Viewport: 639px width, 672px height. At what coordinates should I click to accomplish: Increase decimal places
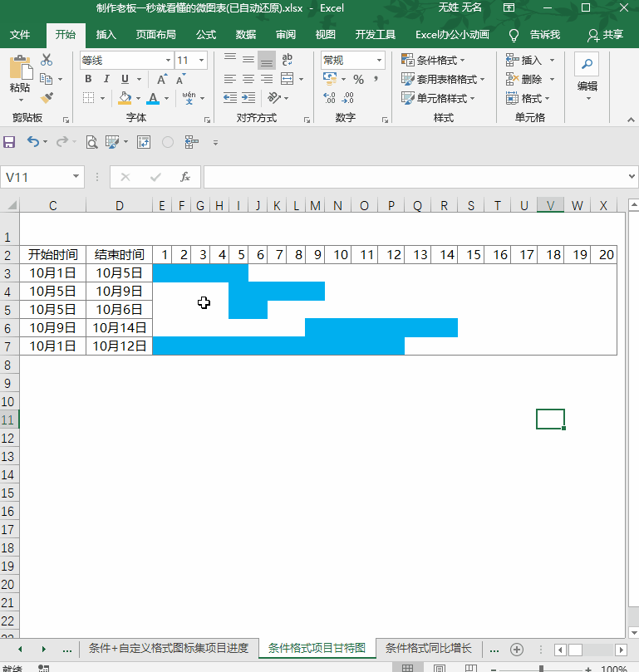click(329, 98)
